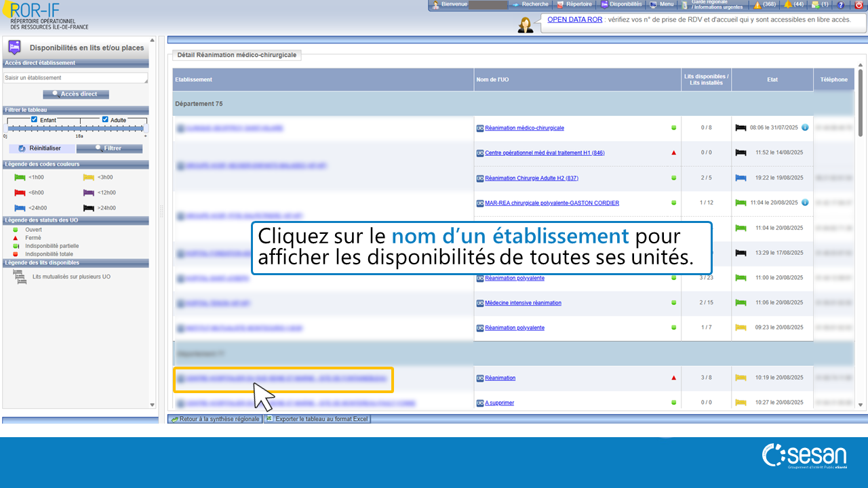Screen dimensions: 868x488
Task: Click info icon beside 08:06 le 31/07/2025
Action: 805,127
